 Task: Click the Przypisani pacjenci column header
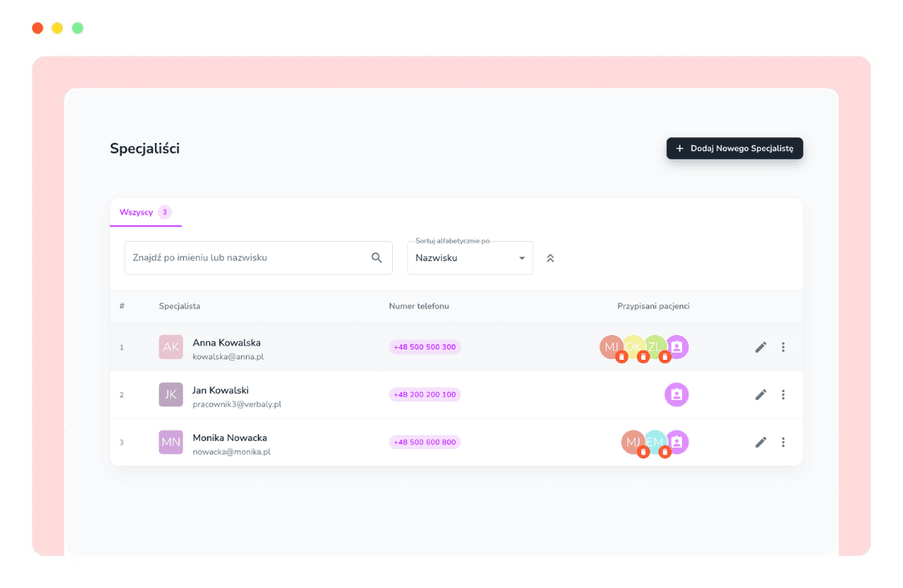(653, 306)
